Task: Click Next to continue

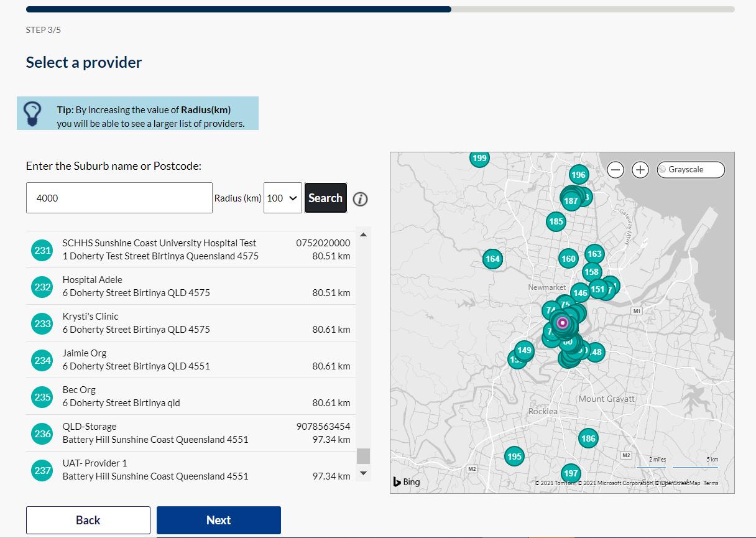Action: pos(219,520)
